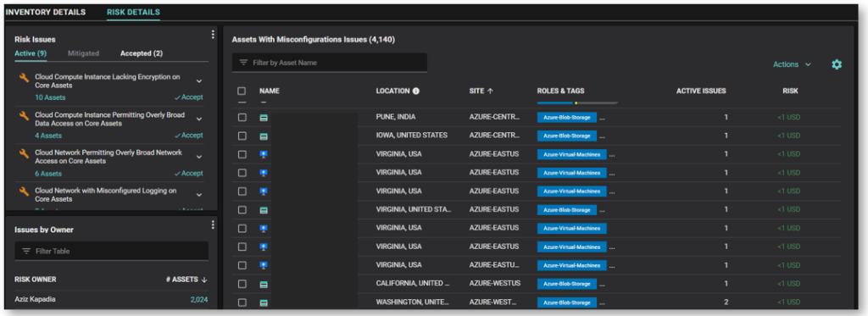Show Mitigated risk issues
The image size is (868, 316).
pyautogui.click(x=84, y=53)
